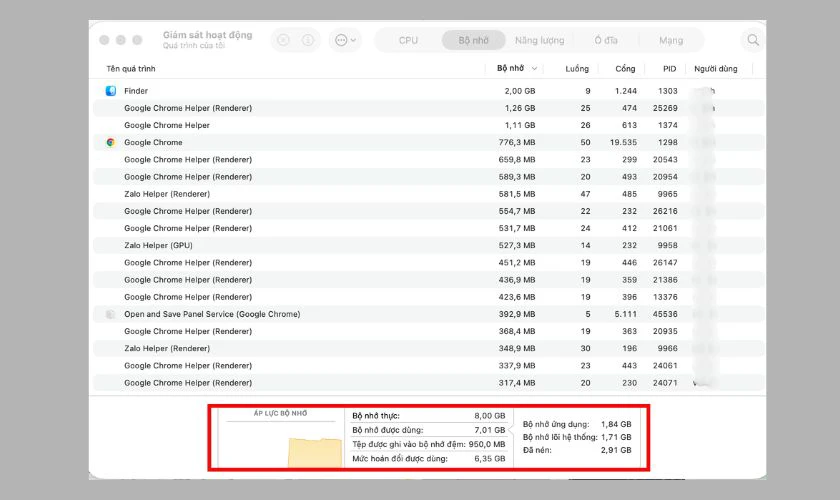Select the Zalo Helper (GPU) process row
This screenshot has height=500, width=840.
click(x=300, y=245)
